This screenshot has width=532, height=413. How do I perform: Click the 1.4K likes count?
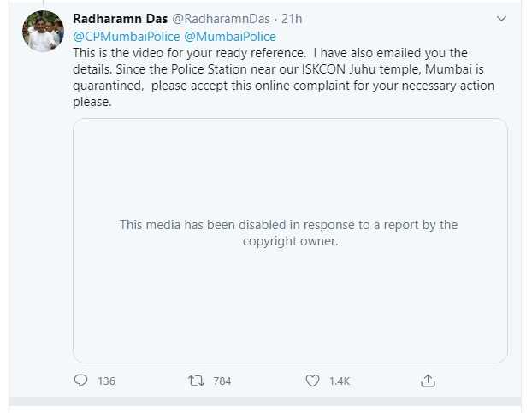click(x=340, y=381)
